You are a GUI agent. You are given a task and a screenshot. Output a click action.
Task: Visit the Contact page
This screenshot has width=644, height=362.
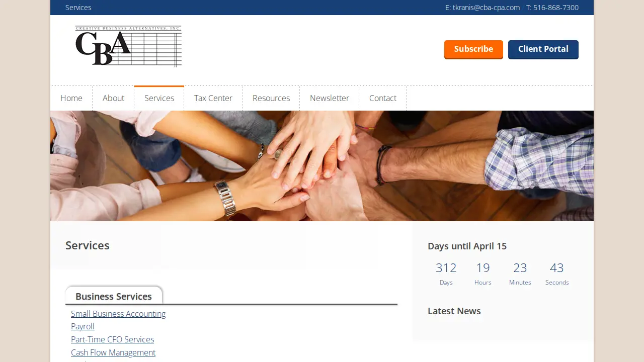click(x=383, y=98)
